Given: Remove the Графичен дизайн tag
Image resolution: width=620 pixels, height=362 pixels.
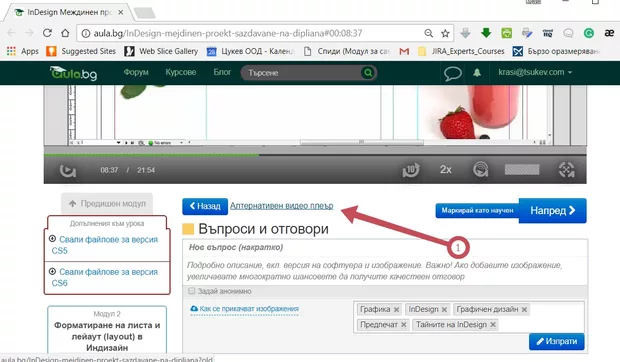Looking at the screenshot, I should [x=524, y=309].
